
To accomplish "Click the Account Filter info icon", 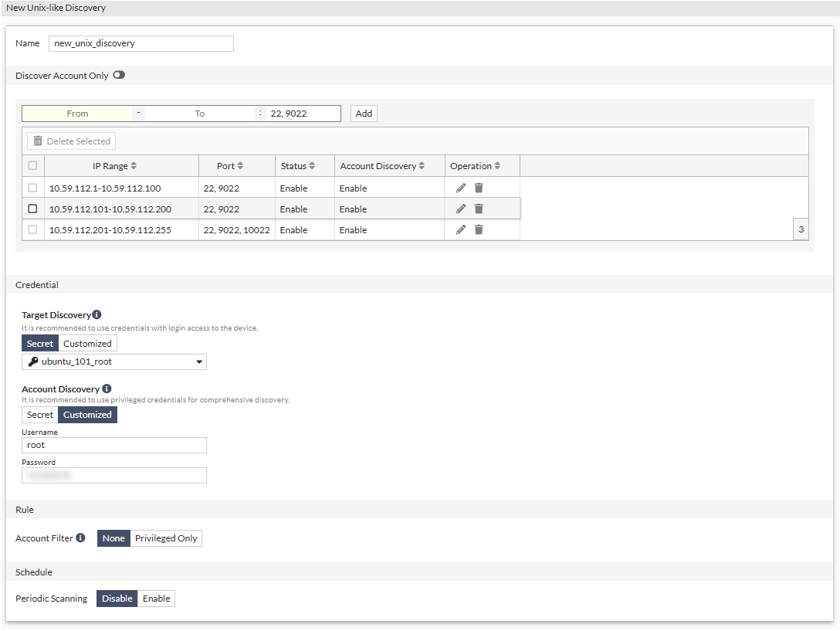I will tap(80, 538).
